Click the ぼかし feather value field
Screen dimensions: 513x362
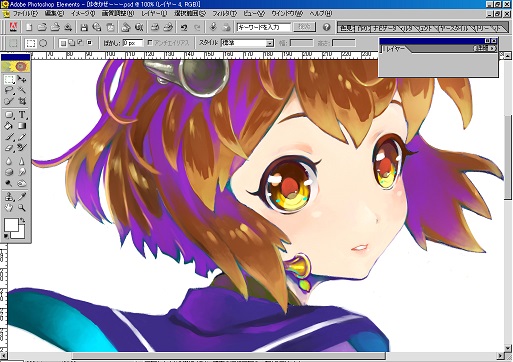[133, 43]
